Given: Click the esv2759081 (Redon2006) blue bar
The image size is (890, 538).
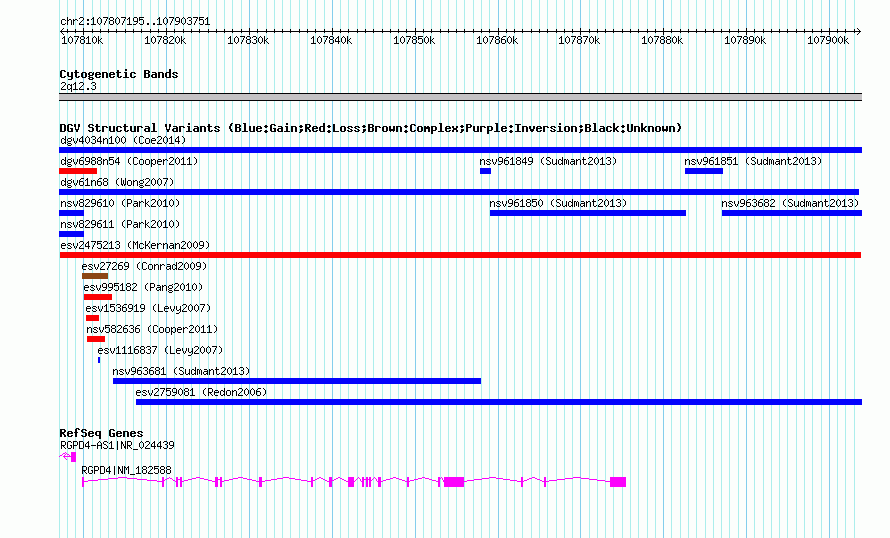Looking at the screenshot, I should [499, 402].
